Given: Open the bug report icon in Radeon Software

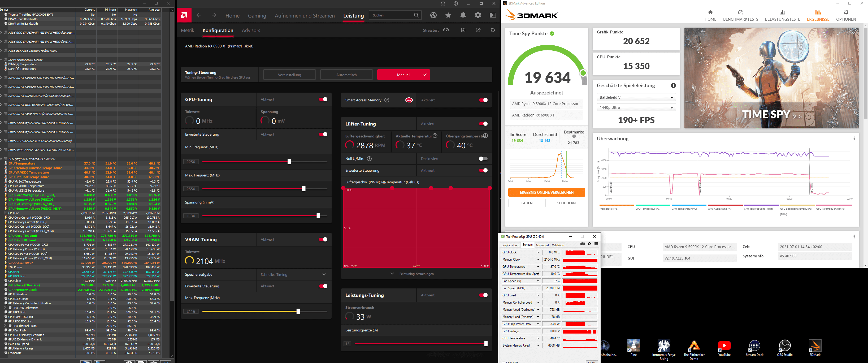Looking at the screenshot, I should point(443,4).
